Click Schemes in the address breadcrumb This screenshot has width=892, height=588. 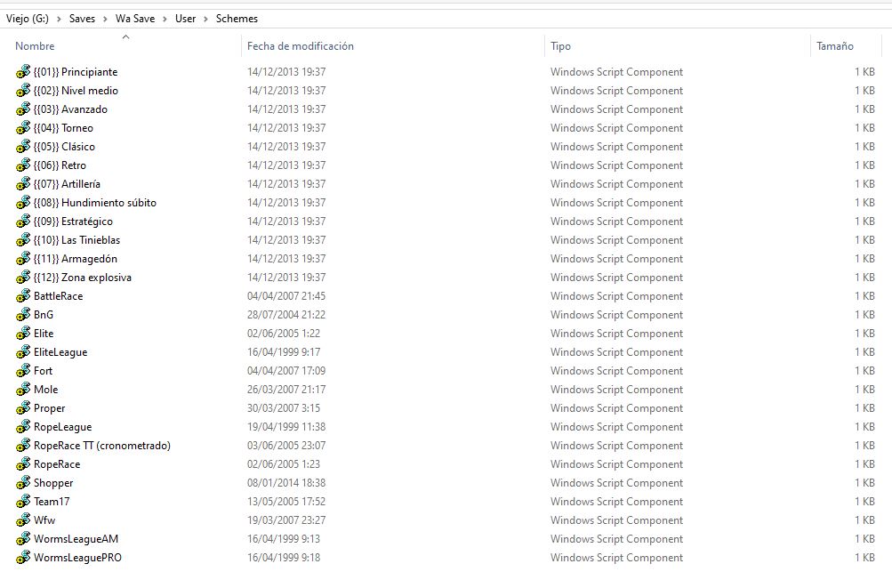point(237,19)
